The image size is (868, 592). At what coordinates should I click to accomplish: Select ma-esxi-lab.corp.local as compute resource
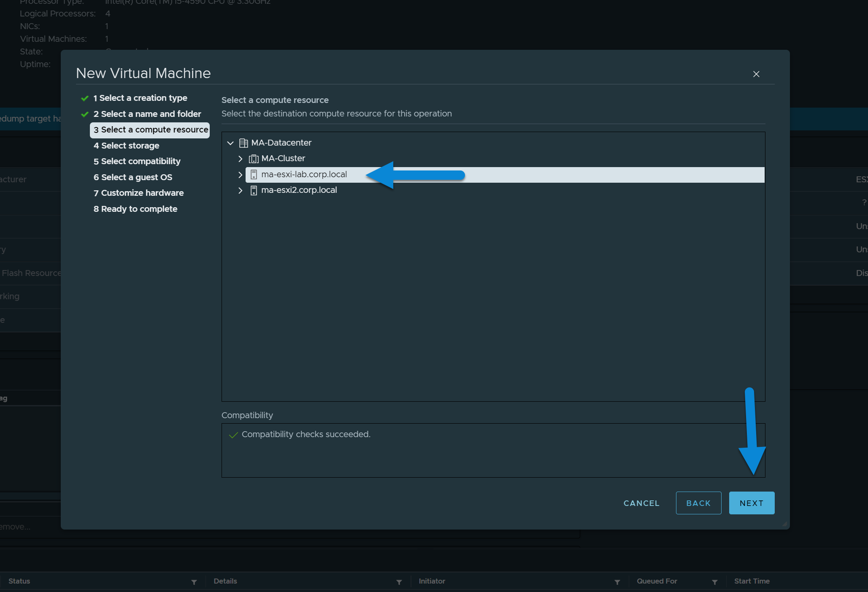505,175
